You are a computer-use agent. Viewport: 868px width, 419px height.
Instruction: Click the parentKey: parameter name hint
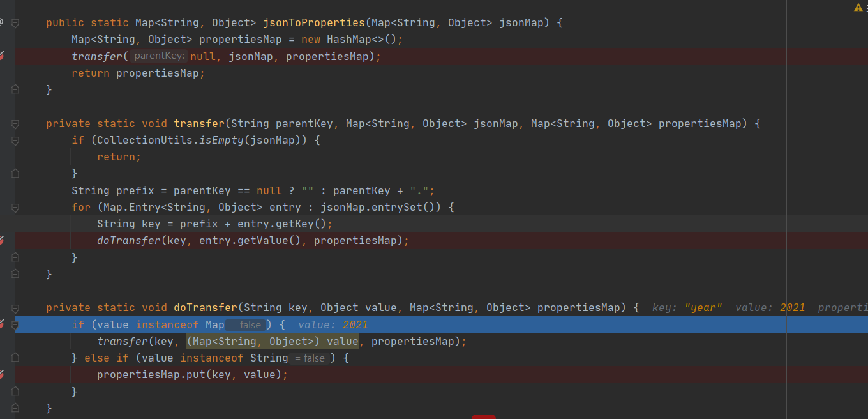(x=158, y=56)
